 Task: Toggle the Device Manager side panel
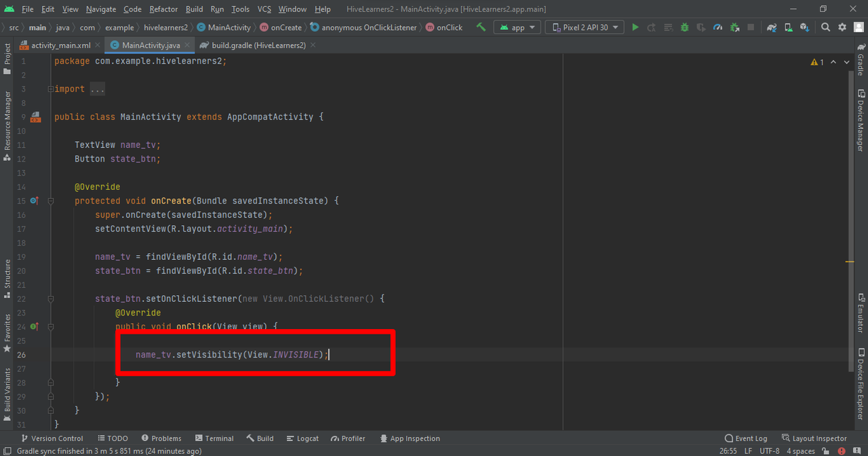[x=861, y=119]
